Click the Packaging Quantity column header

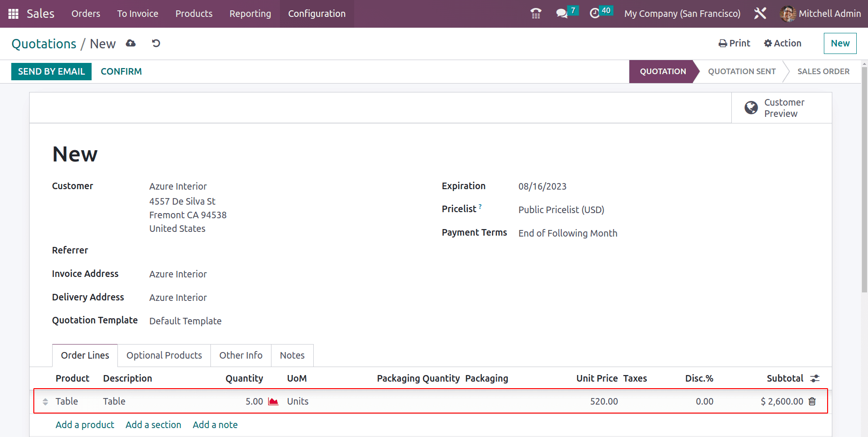coord(418,378)
